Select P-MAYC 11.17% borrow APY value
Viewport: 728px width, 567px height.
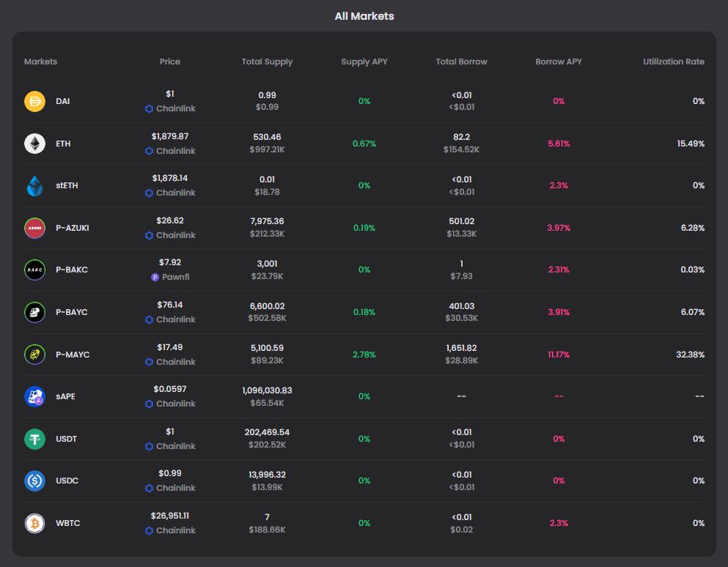click(x=558, y=355)
